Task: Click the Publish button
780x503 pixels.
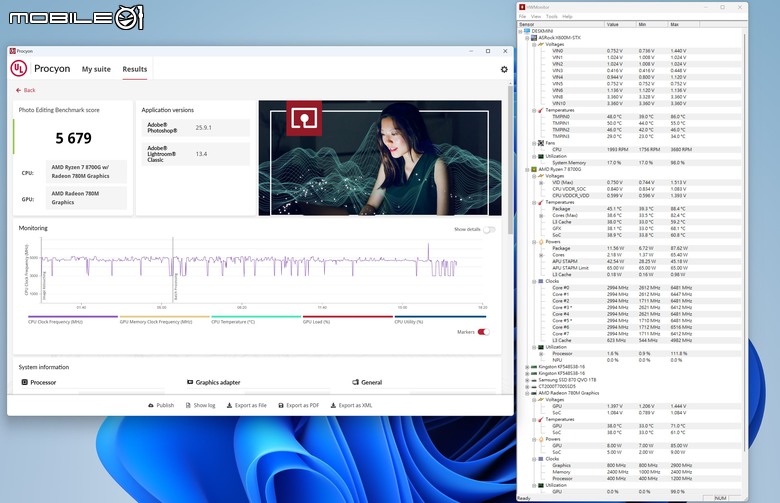Action: [161, 405]
